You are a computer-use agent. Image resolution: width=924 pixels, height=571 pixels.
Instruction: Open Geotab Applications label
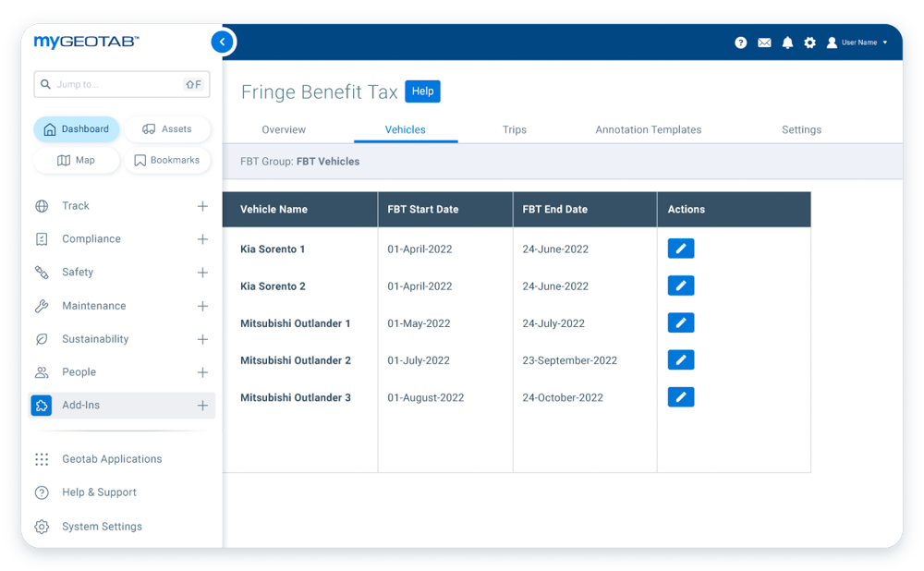[x=112, y=459]
